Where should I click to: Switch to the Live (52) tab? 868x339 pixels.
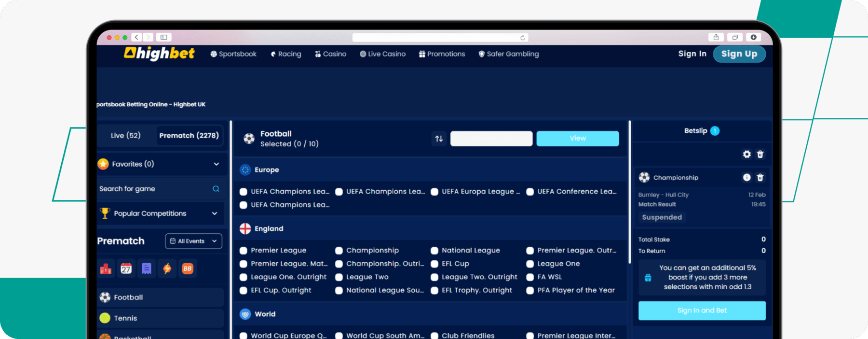[x=126, y=136]
